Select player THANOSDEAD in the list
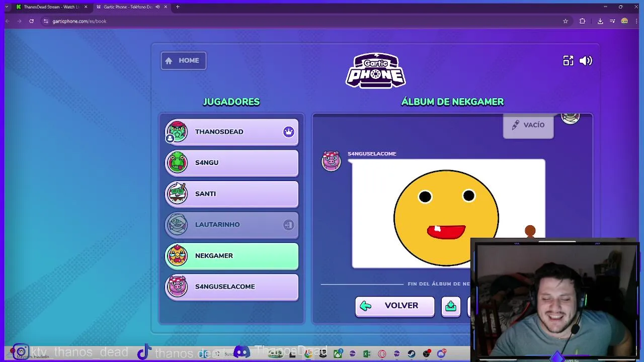This screenshot has height=362, width=644. point(231,132)
